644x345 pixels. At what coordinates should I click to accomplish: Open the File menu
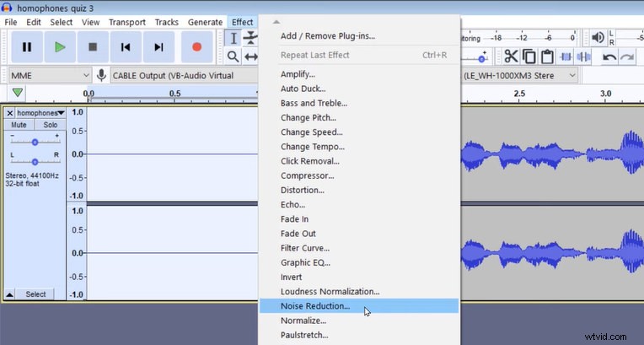(x=11, y=22)
